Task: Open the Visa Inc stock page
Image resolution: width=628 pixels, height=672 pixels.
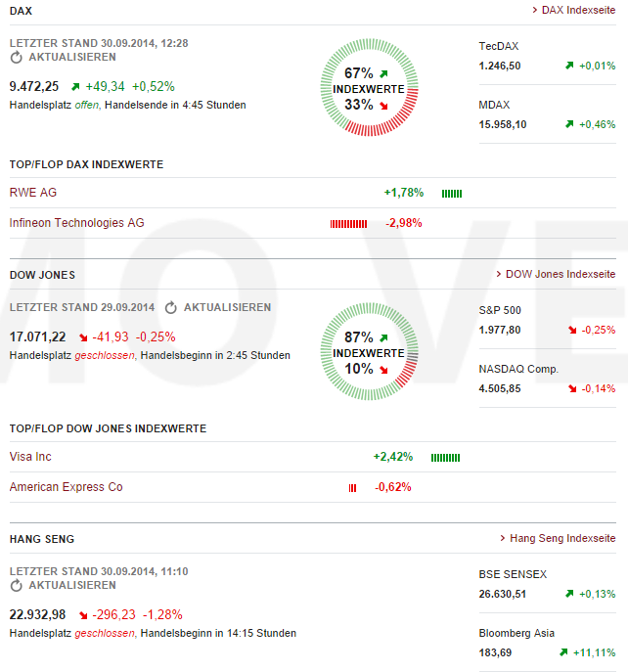Action: point(30,457)
